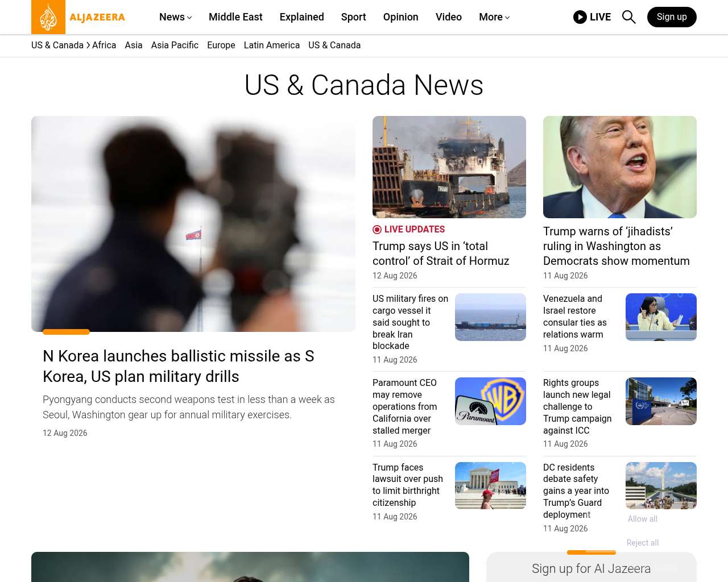Screen dimensions: 728x582
Task: Read the Paramount CEO California story
Action: [x=405, y=406]
